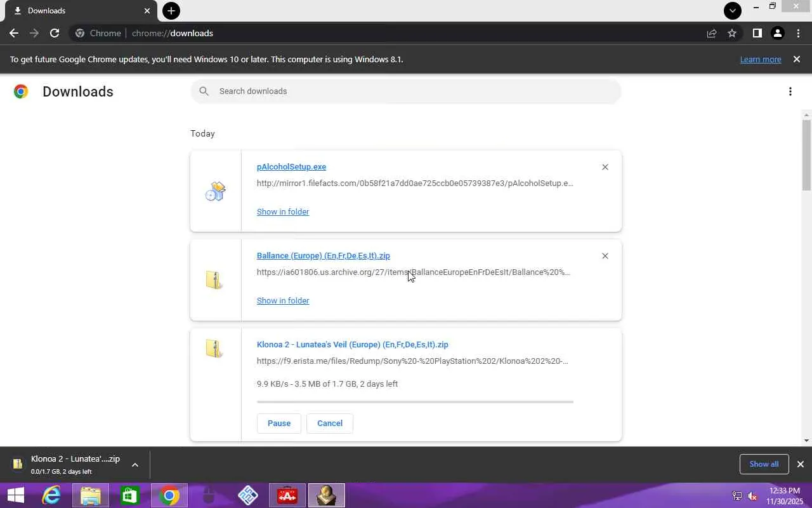
Task: Open the Klonoa 2 item in download shelf
Action: click(x=67, y=464)
